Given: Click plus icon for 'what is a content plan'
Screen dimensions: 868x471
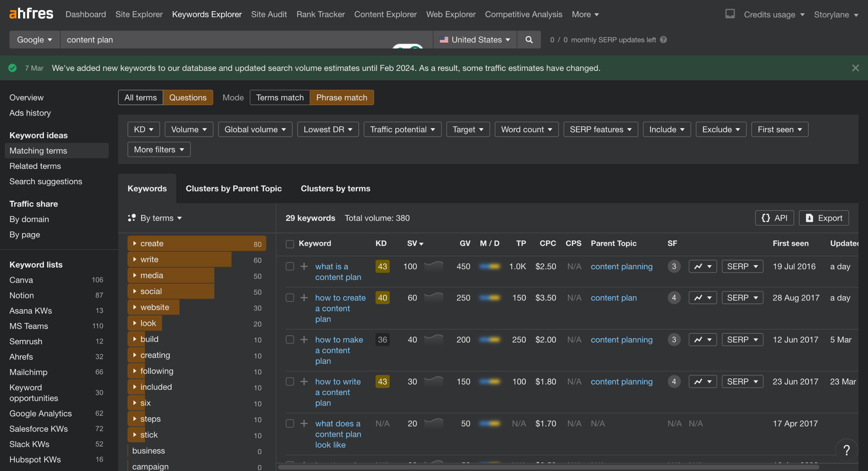Looking at the screenshot, I should (x=304, y=266).
